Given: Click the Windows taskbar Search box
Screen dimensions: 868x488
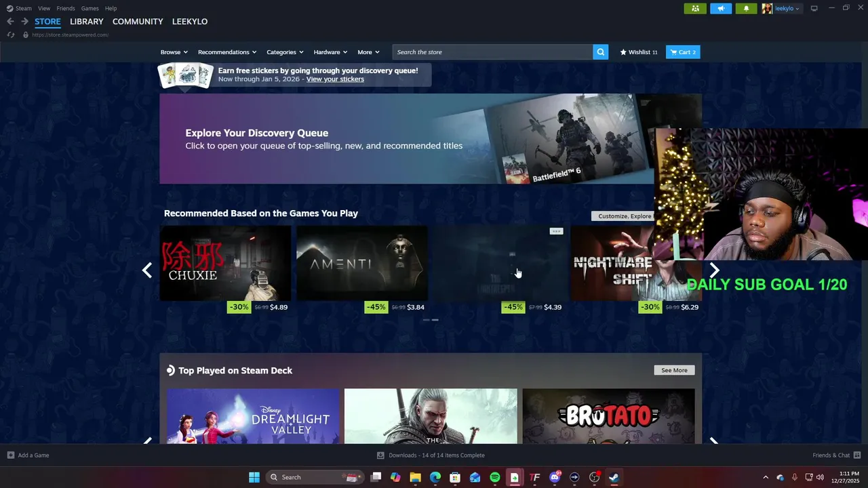Looking at the screenshot, I should [x=315, y=477].
